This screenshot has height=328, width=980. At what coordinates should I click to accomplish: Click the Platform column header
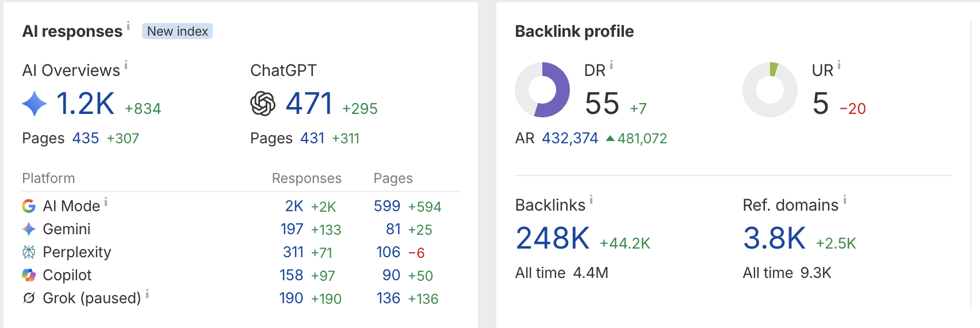pyautogui.click(x=48, y=178)
